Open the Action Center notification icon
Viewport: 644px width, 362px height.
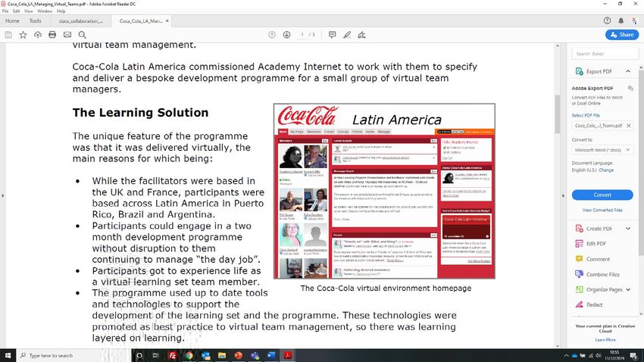pyautogui.click(x=634, y=355)
